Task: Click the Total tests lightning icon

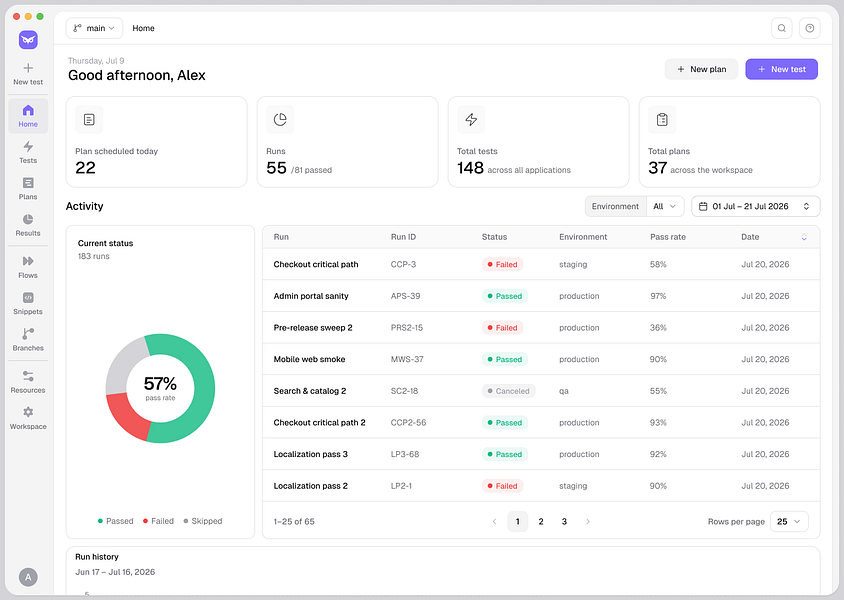Action: [471, 119]
